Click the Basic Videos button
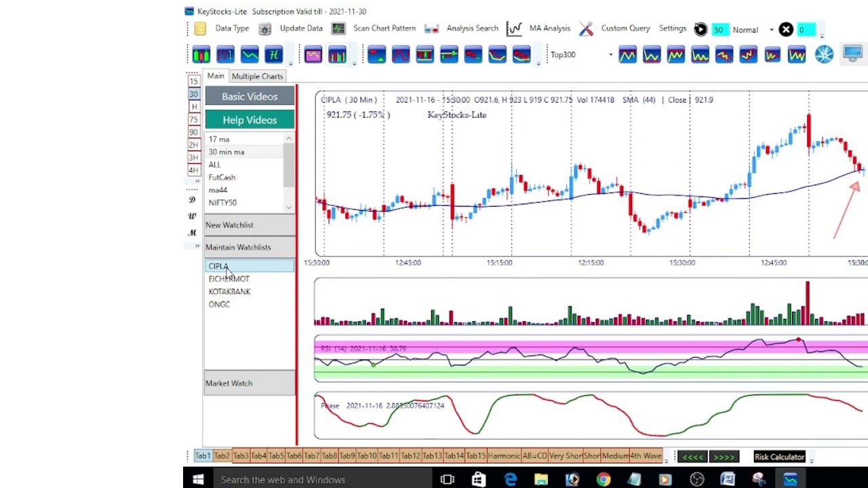Viewport: 868px width, 488px height. 250,96
